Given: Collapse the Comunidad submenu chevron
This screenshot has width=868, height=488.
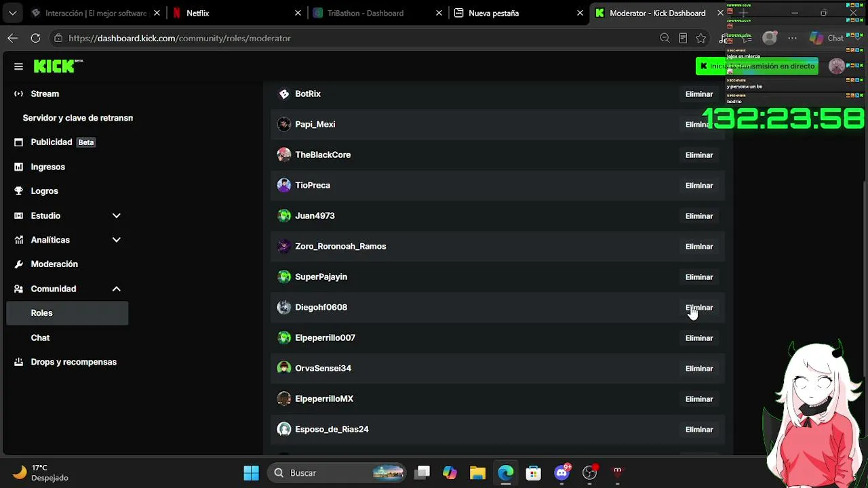Looking at the screenshot, I should point(116,289).
